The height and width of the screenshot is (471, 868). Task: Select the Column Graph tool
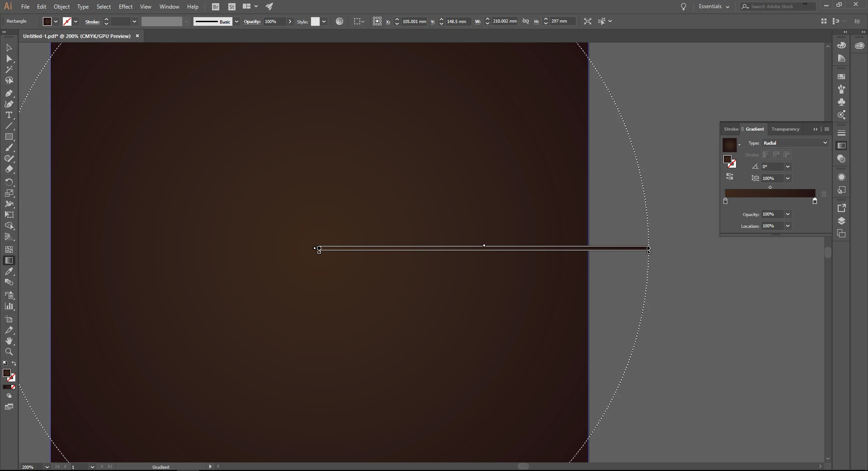coord(9,306)
